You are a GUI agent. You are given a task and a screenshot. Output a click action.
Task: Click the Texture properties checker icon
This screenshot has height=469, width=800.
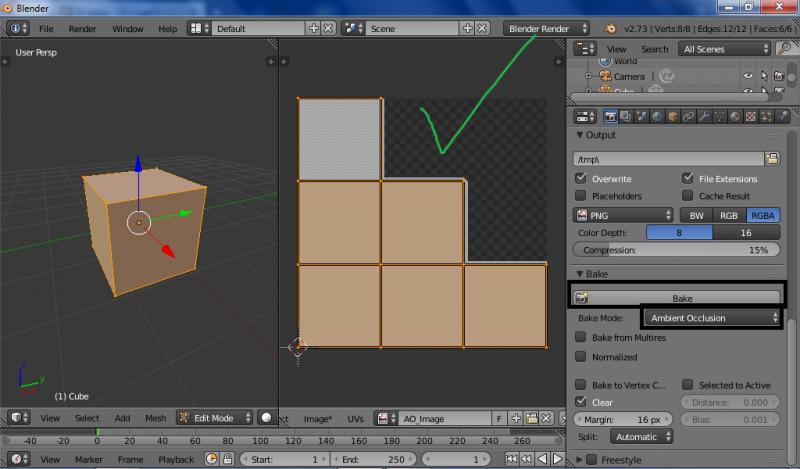point(751,117)
